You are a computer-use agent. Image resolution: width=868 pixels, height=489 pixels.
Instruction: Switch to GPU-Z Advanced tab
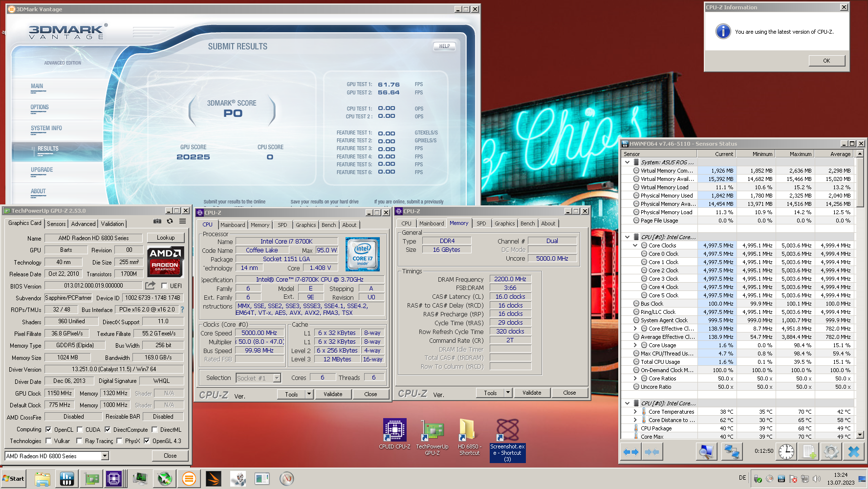click(84, 224)
